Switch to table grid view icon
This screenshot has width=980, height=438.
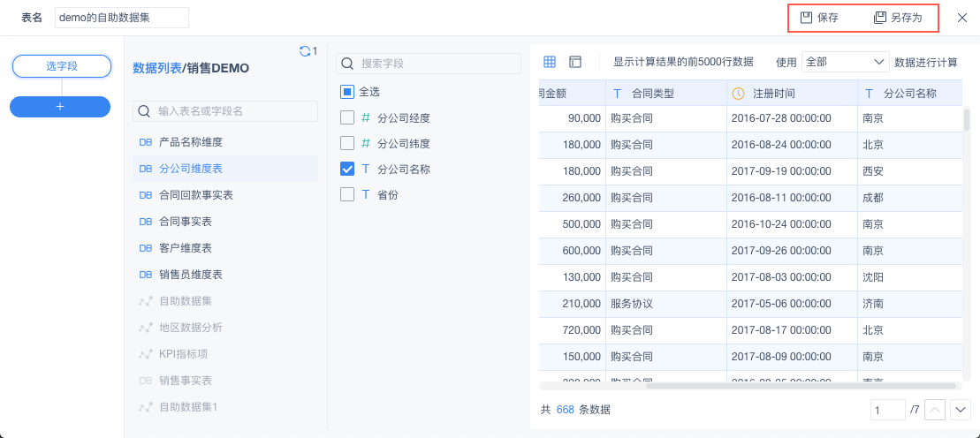coord(550,62)
